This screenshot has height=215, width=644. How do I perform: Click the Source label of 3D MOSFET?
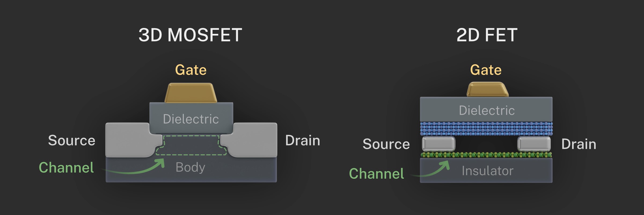click(72, 140)
